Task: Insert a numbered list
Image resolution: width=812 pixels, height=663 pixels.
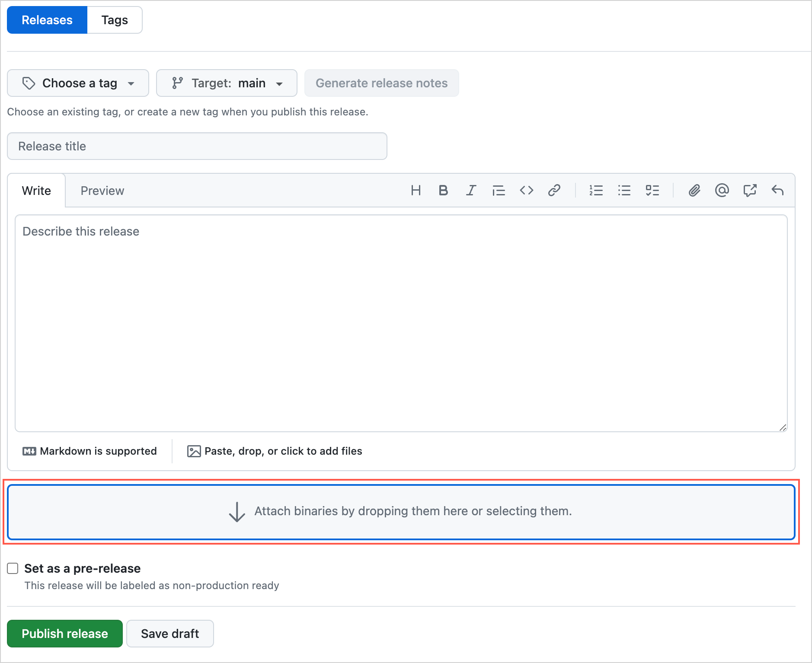Action: tap(596, 190)
